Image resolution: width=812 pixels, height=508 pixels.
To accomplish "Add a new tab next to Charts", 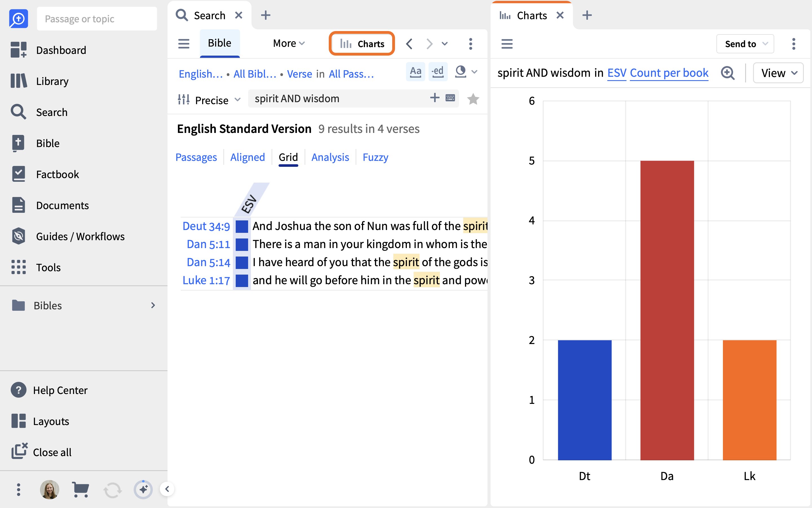I will [x=587, y=15].
